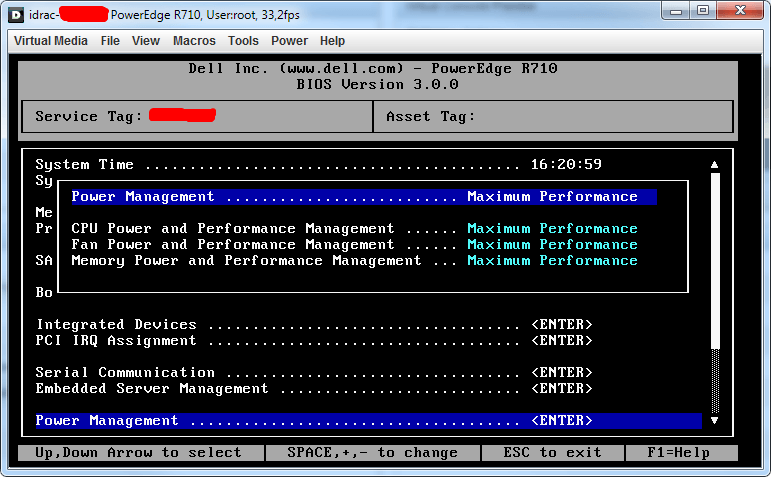Select the Embedded Server Management entry
The image size is (771, 477).
[314, 388]
